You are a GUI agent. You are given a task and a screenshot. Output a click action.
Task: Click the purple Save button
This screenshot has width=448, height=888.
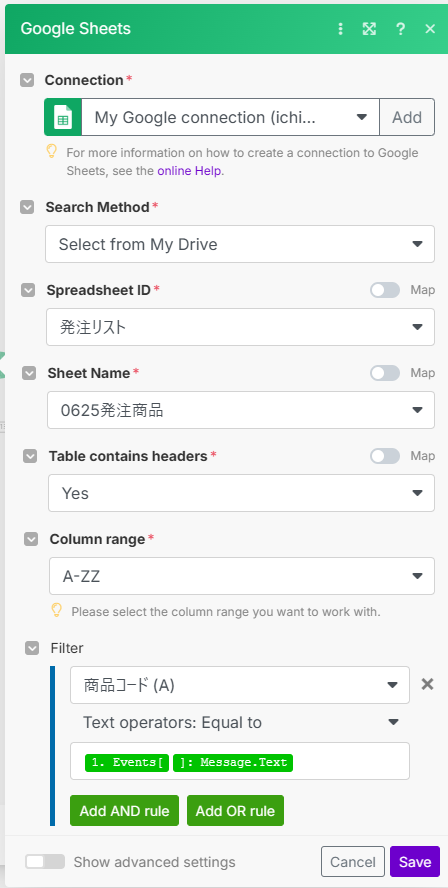[415, 861]
